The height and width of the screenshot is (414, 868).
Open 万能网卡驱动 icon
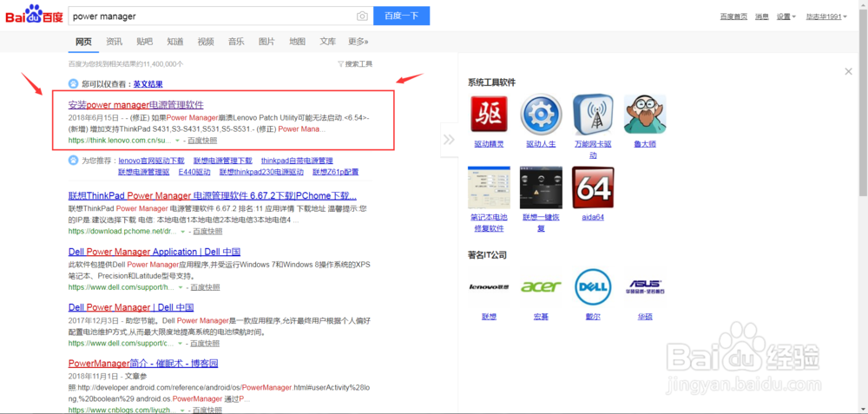tap(593, 114)
